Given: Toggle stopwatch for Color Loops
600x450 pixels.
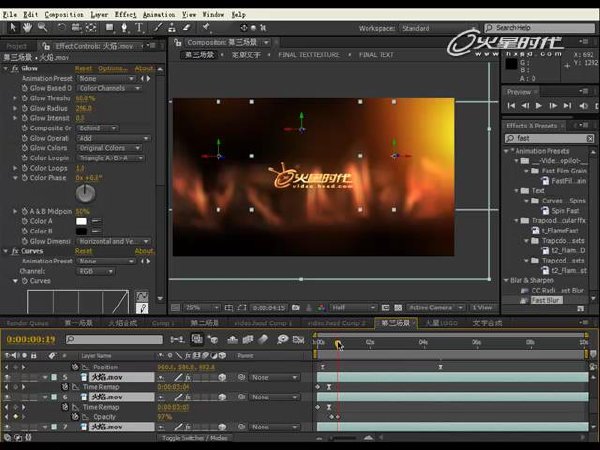Looking at the screenshot, I should coord(25,168).
